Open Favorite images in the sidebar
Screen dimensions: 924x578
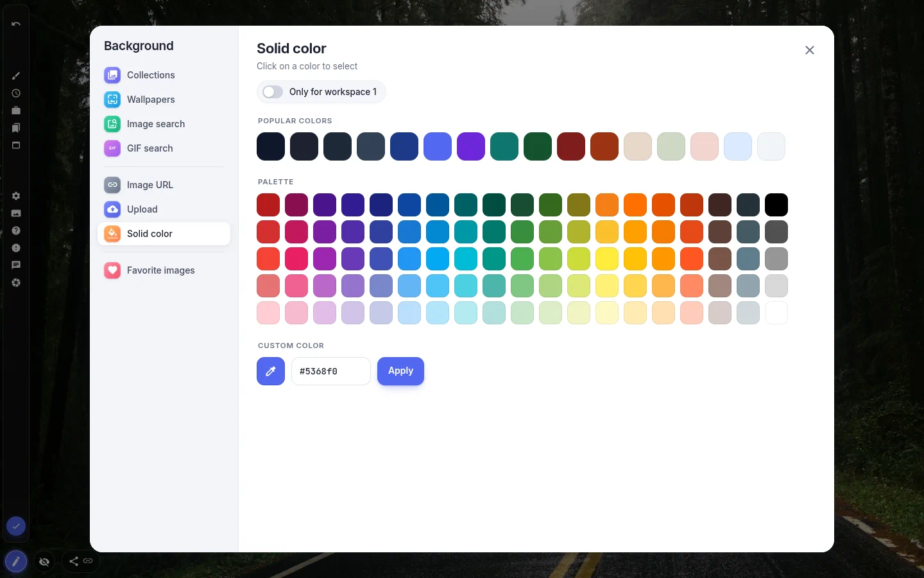(x=164, y=270)
